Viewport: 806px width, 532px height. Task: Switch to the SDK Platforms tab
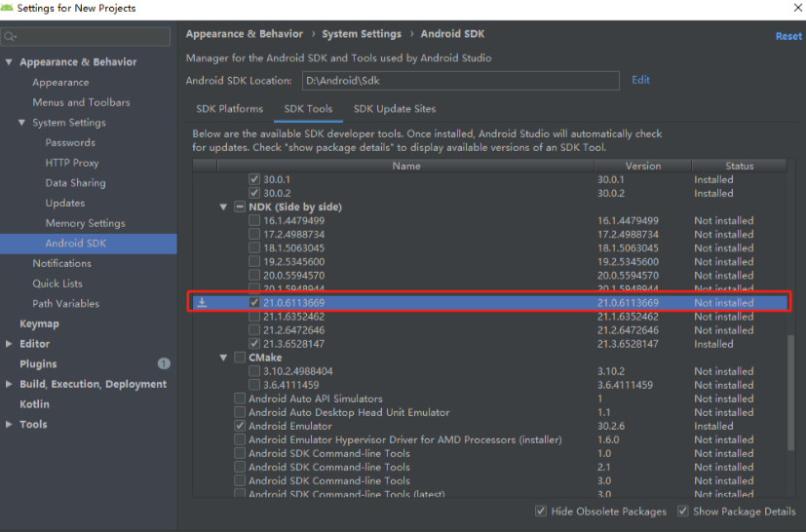pyautogui.click(x=229, y=109)
